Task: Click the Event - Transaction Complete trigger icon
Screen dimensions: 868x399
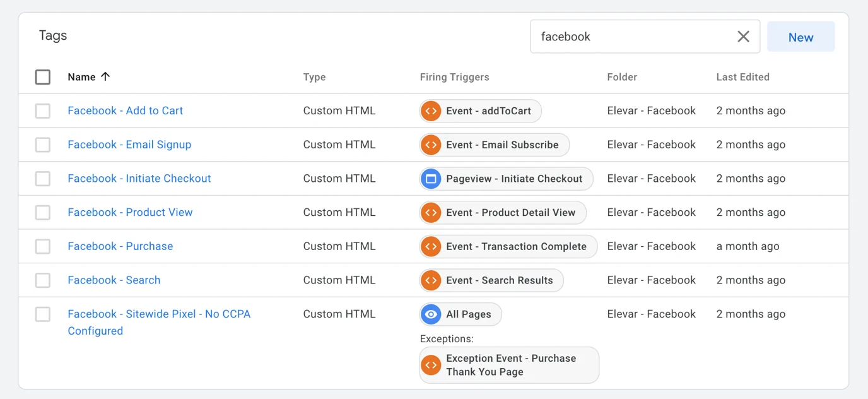Action: tap(431, 246)
